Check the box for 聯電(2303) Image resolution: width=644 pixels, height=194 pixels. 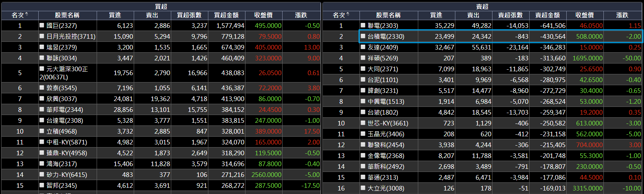click(x=363, y=25)
